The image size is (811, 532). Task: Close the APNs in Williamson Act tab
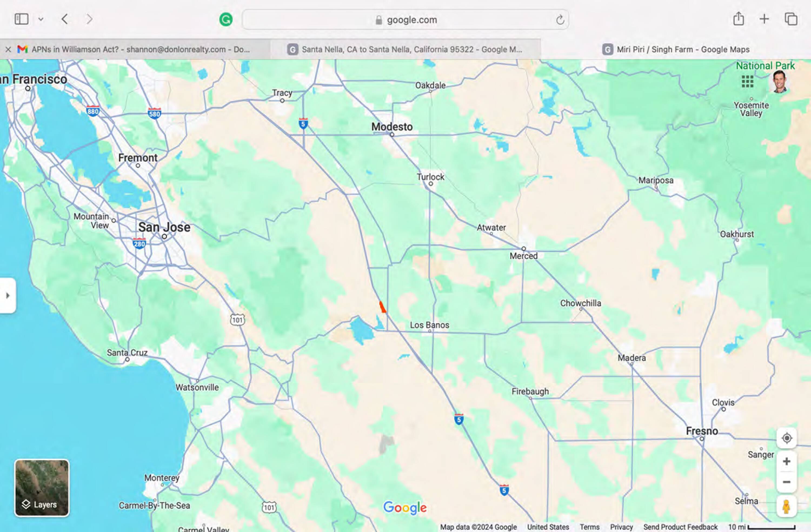tap(8, 49)
